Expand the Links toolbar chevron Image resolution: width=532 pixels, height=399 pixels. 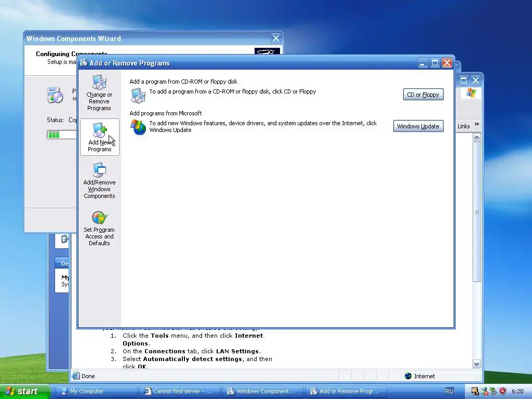(477, 124)
